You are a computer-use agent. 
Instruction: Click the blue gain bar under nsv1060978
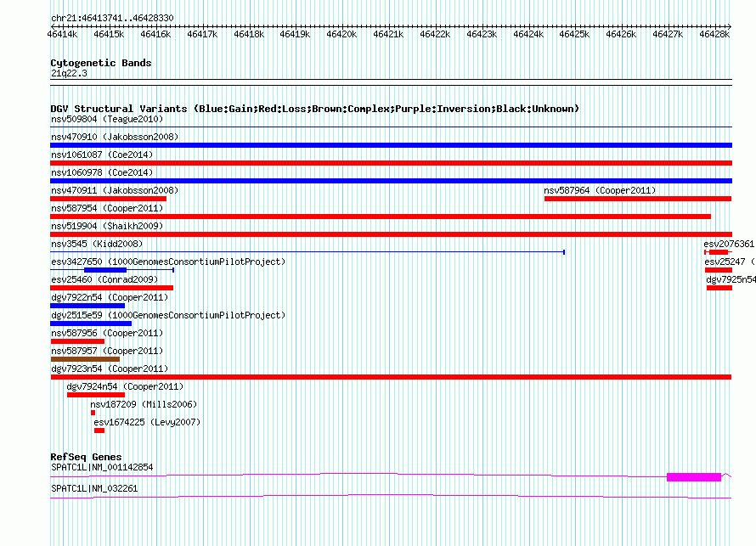pyautogui.click(x=391, y=181)
